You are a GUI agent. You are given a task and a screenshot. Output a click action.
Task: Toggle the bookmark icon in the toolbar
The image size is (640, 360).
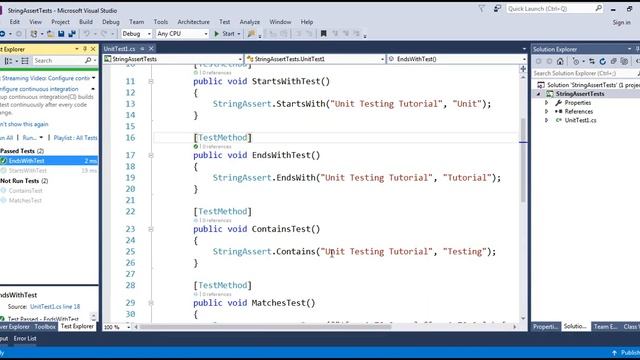pyautogui.click(x=323, y=34)
